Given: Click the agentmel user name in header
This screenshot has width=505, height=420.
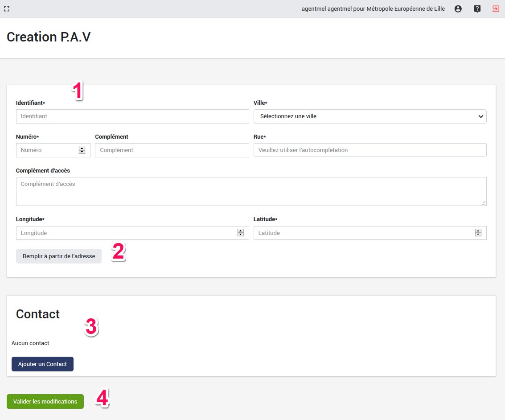Looking at the screenshot, I should (373, 8).
